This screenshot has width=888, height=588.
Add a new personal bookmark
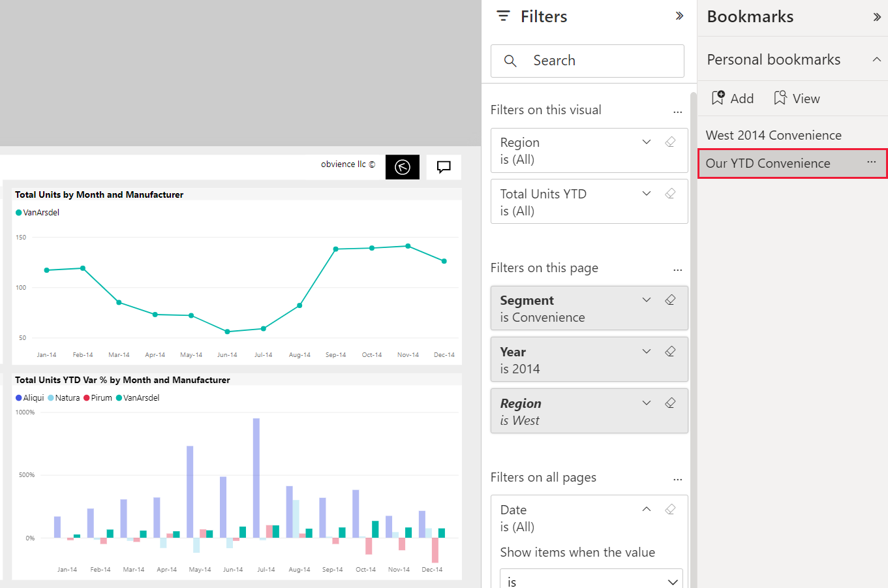point(733,99)
